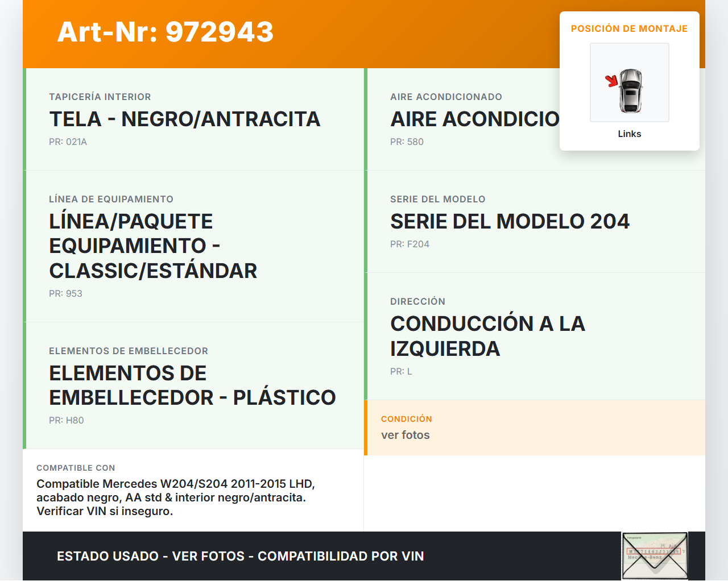The image size is (728, 581).
Task: Click the PR: F204 code
Action: [x=409, y=244]
